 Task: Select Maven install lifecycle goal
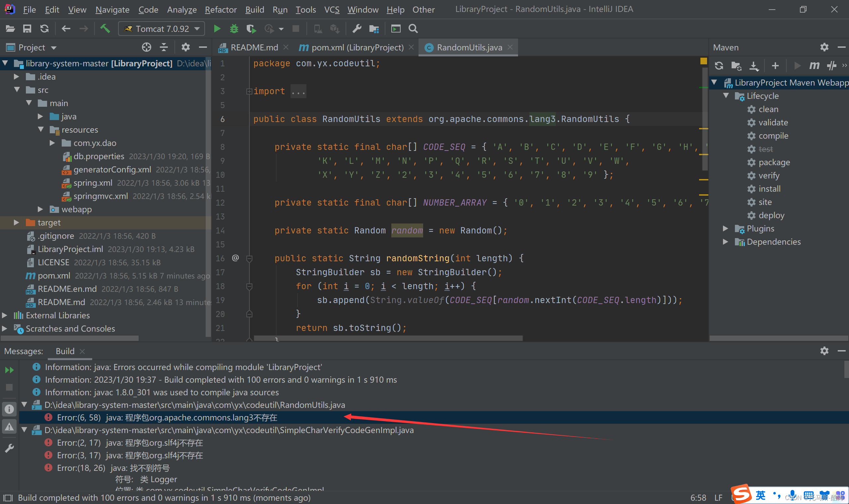point(769,189)
